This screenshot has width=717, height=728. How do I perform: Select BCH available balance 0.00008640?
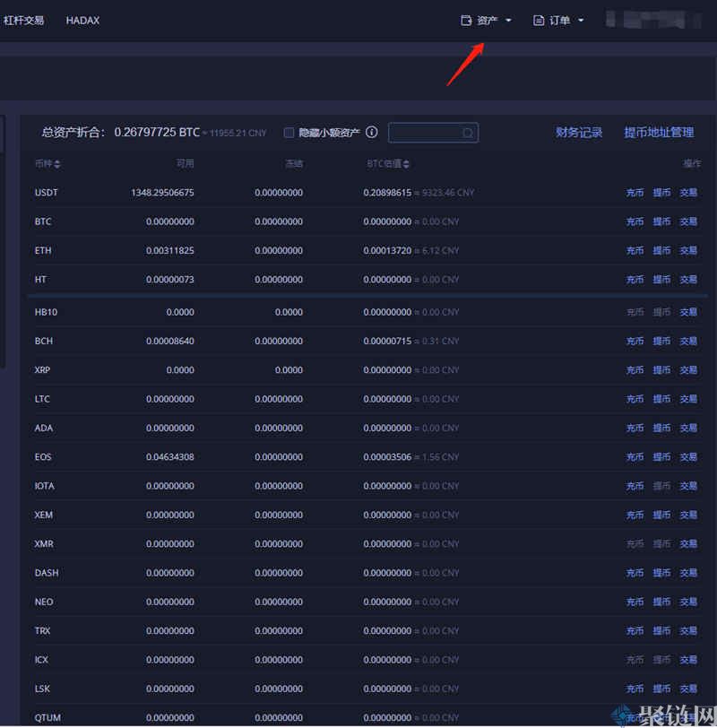[x=170, y=342]
